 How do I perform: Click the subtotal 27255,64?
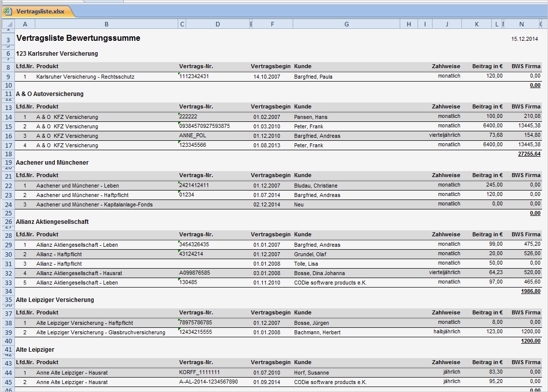click(529, 154)
